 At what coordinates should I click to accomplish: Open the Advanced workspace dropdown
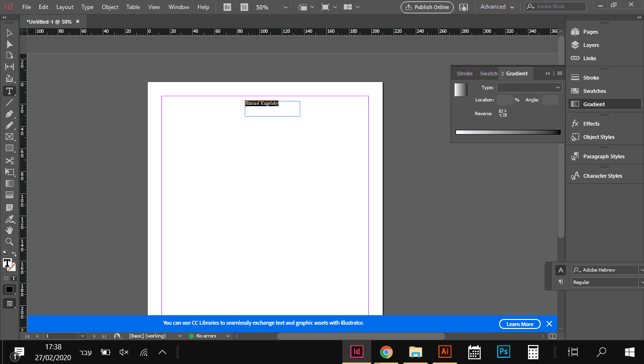(x=497, y=7)
